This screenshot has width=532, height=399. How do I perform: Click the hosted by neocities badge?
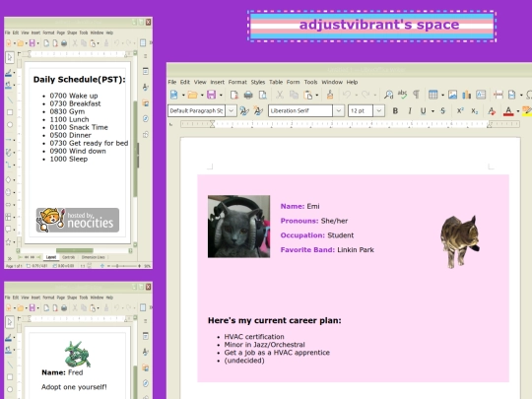click(78, 221)
